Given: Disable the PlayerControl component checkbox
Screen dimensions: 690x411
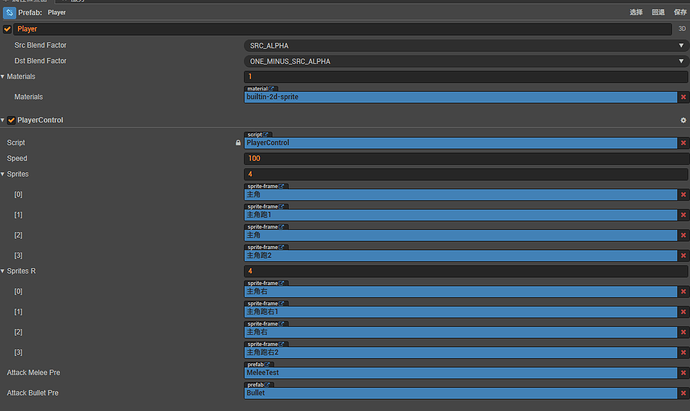Looking at the screenshot, I should click(x=11, y=120).
